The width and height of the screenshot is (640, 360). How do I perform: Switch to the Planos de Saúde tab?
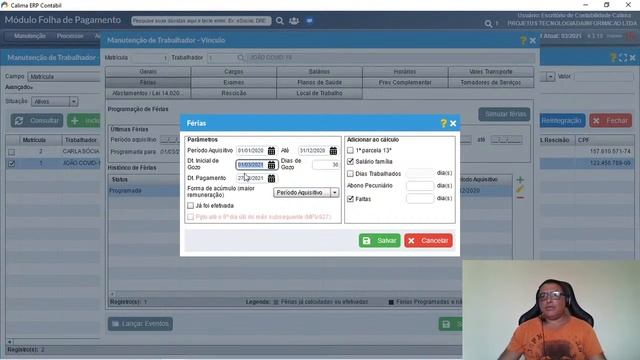click(x=319, y=82)
